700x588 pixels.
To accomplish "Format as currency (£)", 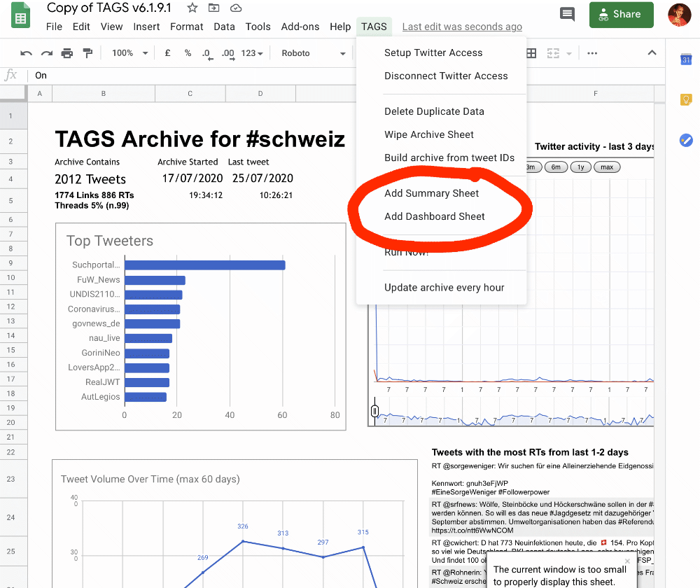I will (167, 53).
